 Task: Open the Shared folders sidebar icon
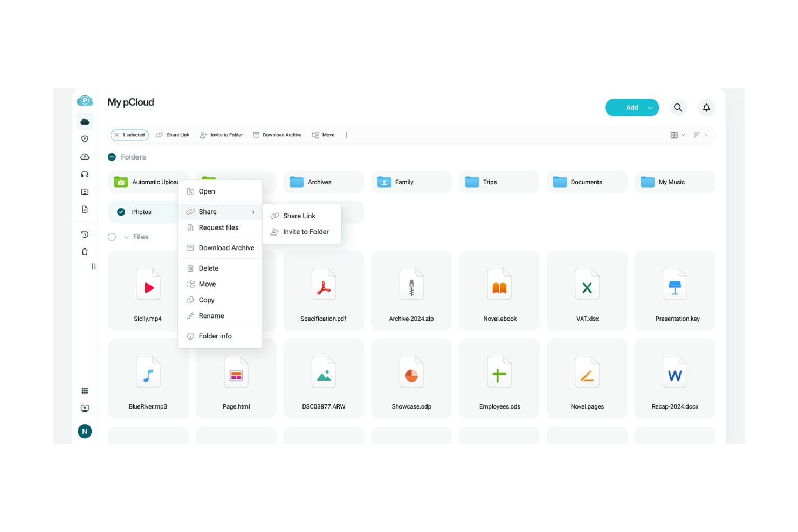tap(85, 192)
